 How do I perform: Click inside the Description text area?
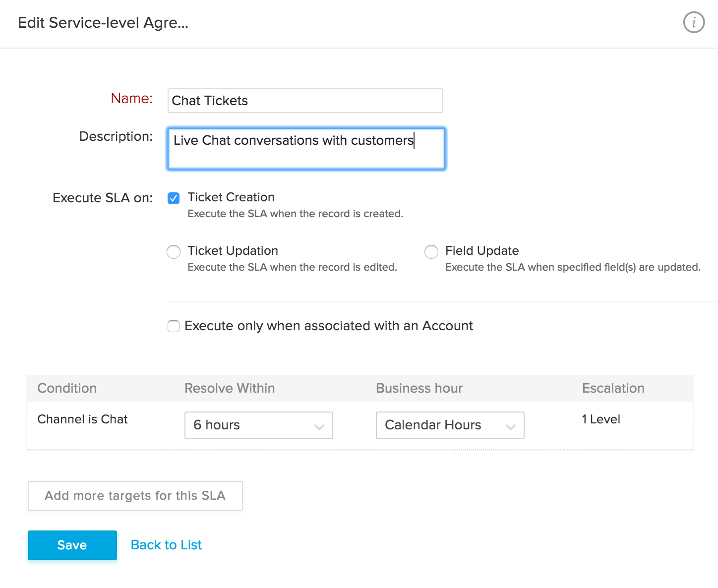[306, 149]
